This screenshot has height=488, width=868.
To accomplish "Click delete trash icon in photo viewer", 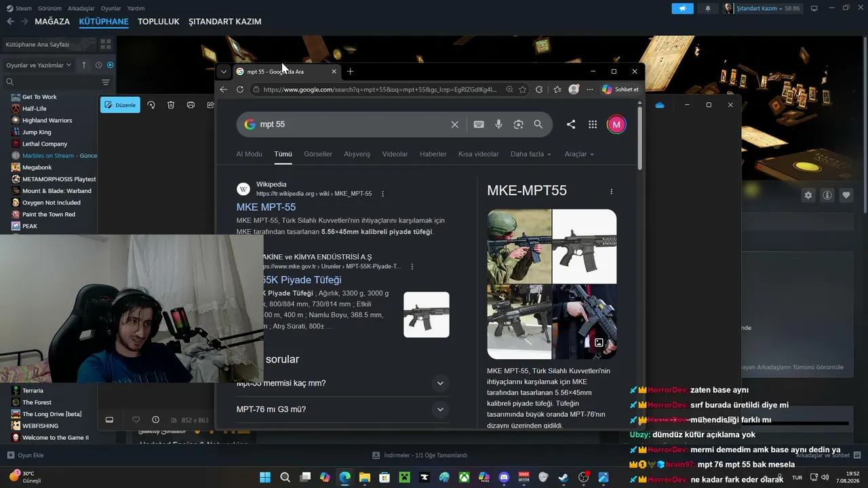I will (x=171, y=105).
